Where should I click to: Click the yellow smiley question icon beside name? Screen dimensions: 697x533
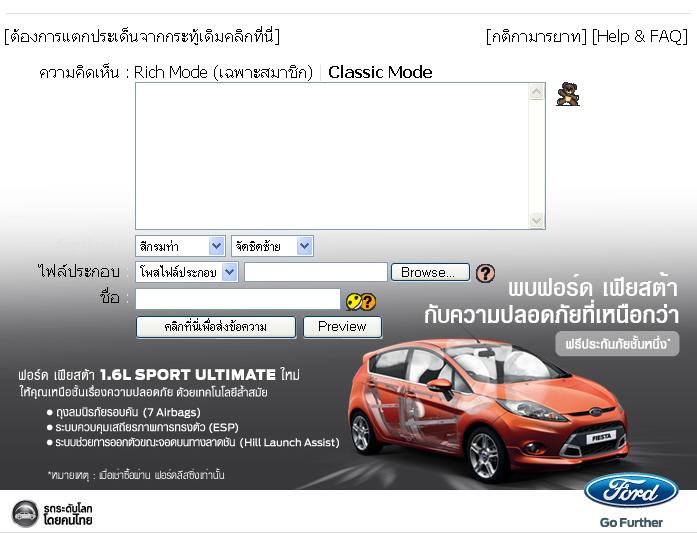(x=361, y=302)
